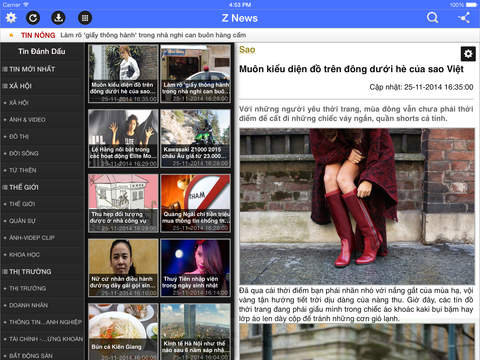Open Muôn kiểu diện đồ article thumbnail
The image size is (480, 360).
pyautogui.click(x=123, y=74)
